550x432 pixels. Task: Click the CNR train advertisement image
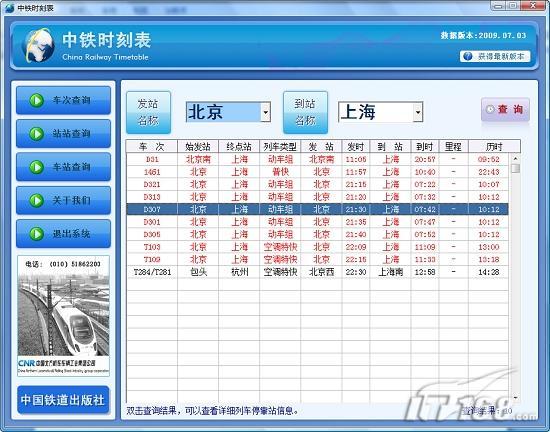point(63,316)
